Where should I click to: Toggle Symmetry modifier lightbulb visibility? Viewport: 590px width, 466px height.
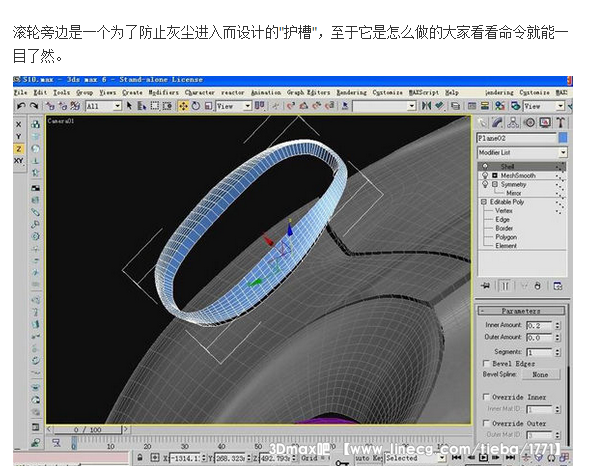(485, 184)
